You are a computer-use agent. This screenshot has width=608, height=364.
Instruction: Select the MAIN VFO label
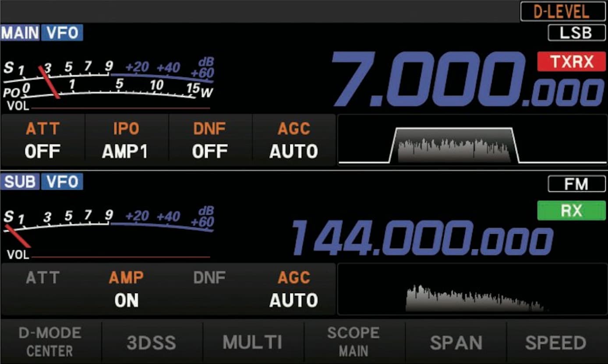(x=42, y=33)
